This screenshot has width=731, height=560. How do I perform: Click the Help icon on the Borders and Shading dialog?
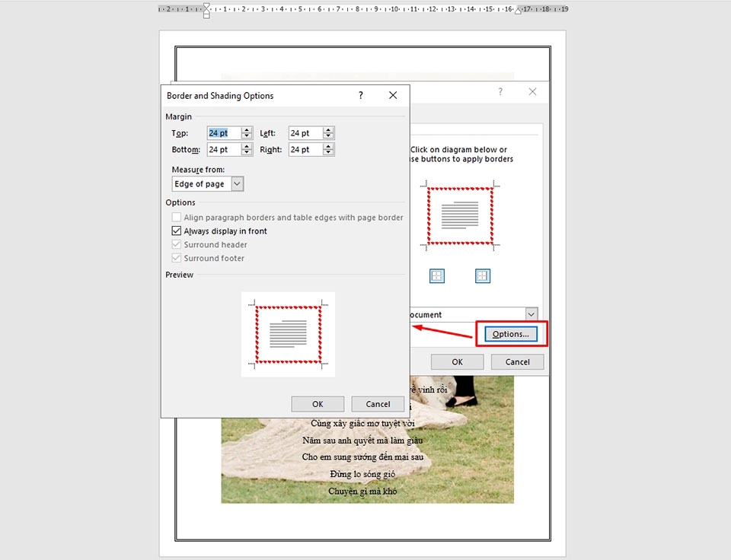coord(500,91)
